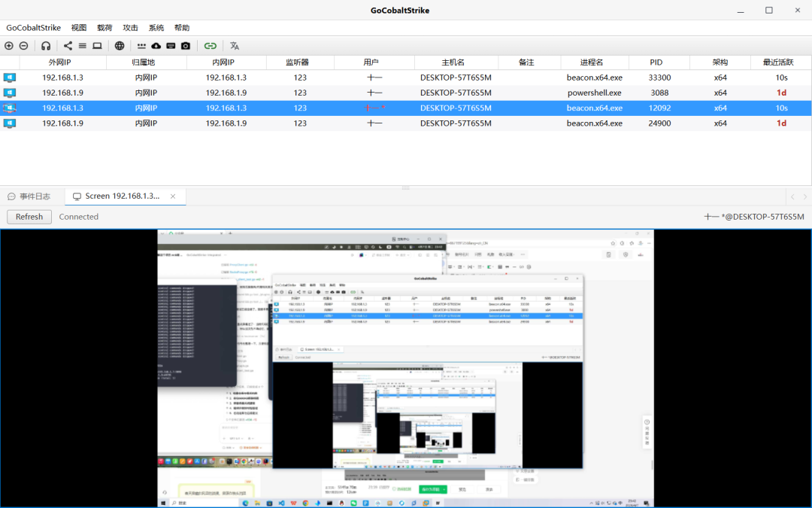This screenshot has height=508, width=812.
Task: Open the 攻击 menu
Action: pos(131,28)
